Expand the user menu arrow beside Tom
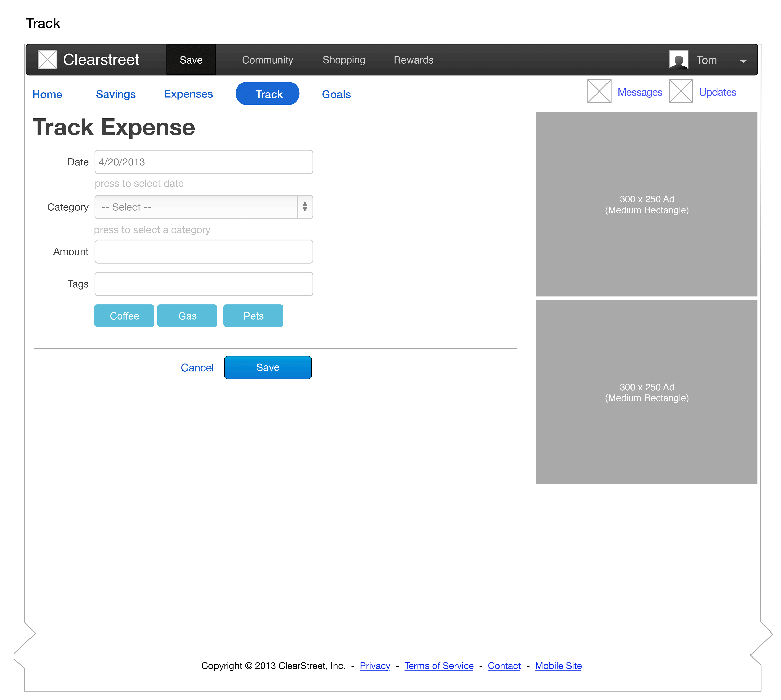 tap(743, 61)
